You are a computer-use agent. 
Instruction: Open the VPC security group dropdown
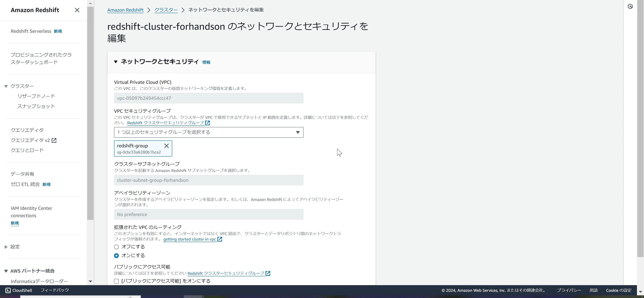tap(209, 132)
